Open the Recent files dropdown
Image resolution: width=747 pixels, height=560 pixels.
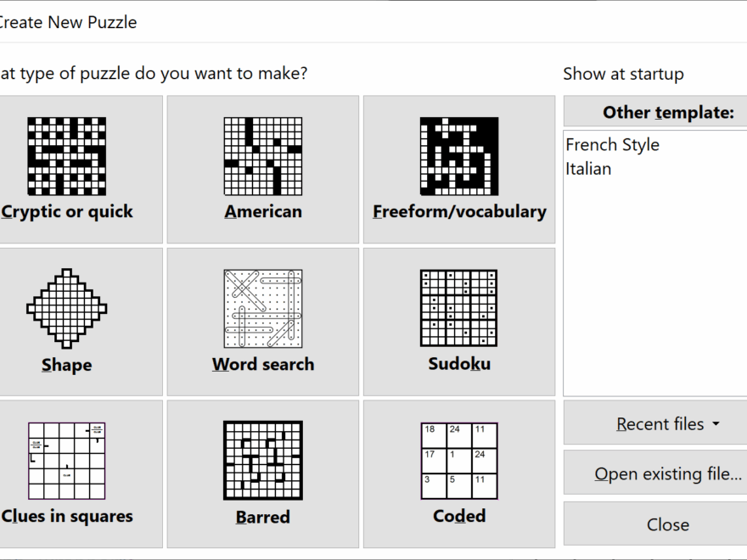[654, 423]
